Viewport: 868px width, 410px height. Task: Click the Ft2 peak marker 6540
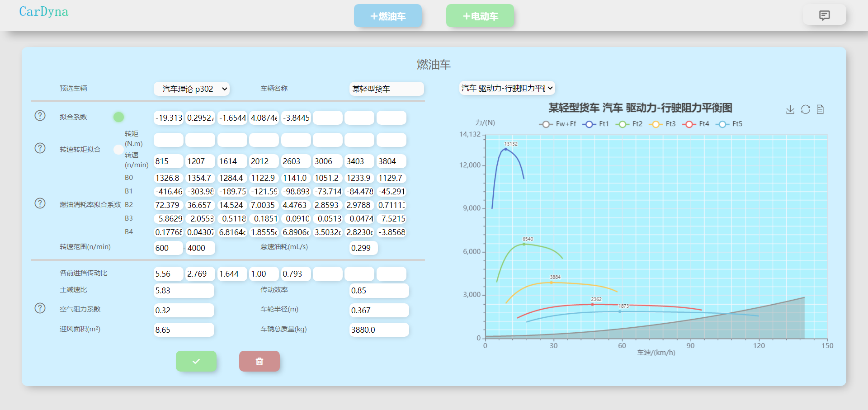[524, 244]
